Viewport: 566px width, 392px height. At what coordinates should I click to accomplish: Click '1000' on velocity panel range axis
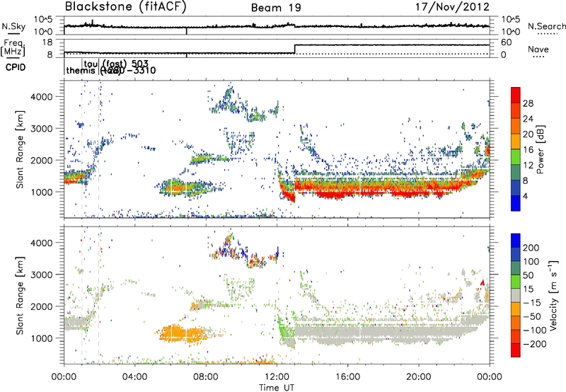point(42,338)
